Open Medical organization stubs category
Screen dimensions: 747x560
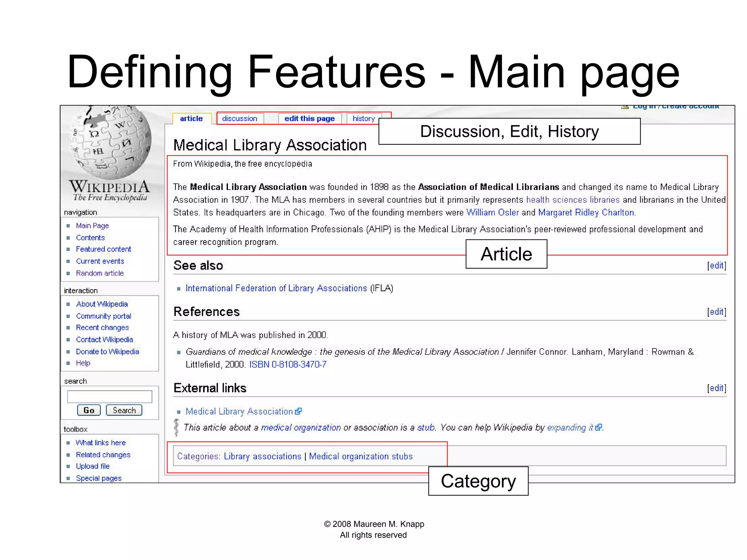click(x=361, y=456)
